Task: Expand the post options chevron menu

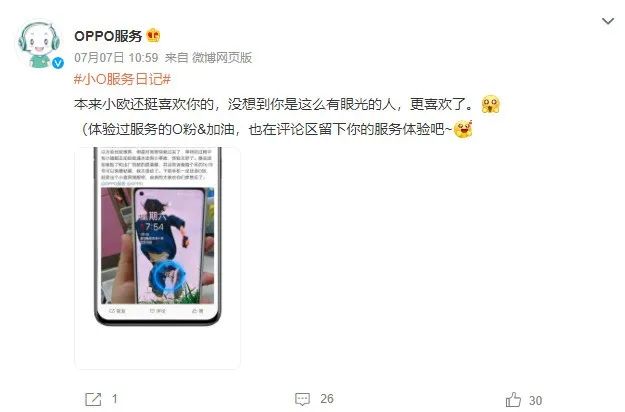Action: point(608,21)
